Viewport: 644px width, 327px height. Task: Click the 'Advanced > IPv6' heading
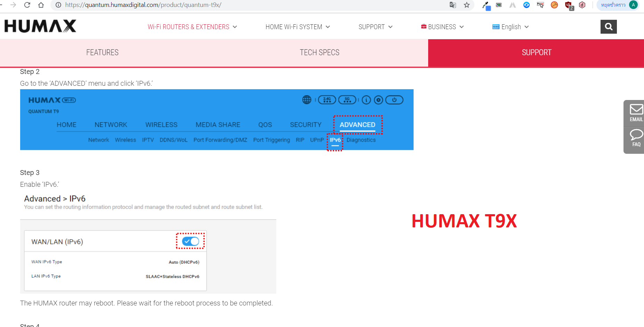[x=55, y=199]
